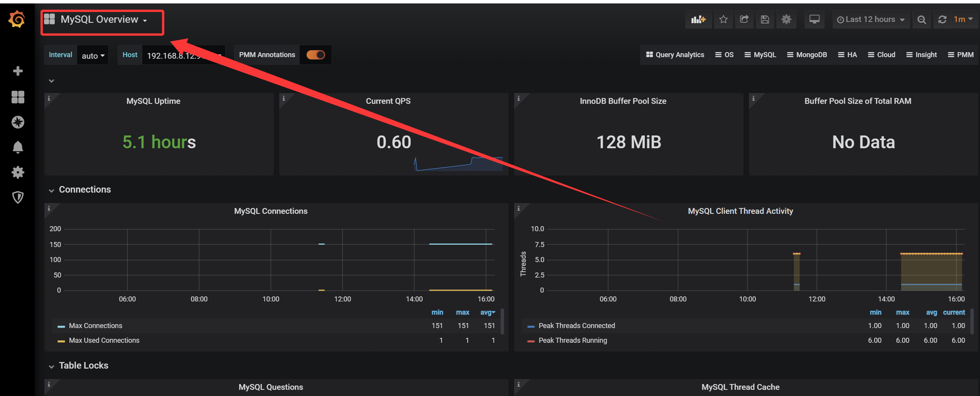Open the MongoDB dashboards menu

[x=807, y=55]
